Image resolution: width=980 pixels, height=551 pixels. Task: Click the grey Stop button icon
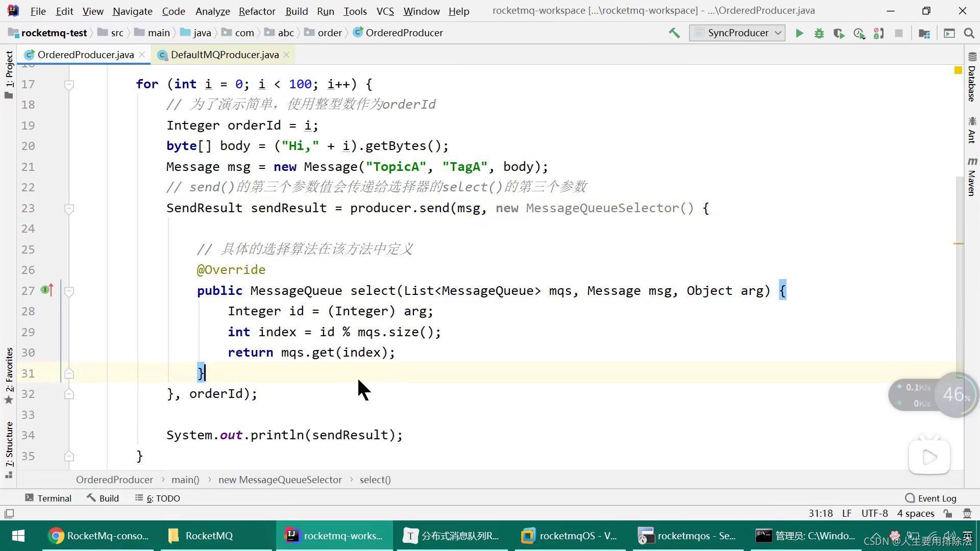(899, 33)
